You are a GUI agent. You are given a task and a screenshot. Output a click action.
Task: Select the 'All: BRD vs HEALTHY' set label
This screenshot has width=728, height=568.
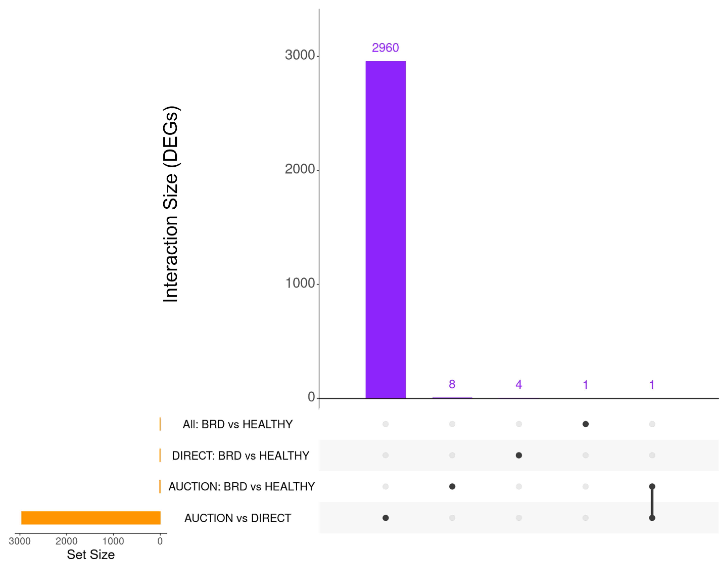(237, 424)
